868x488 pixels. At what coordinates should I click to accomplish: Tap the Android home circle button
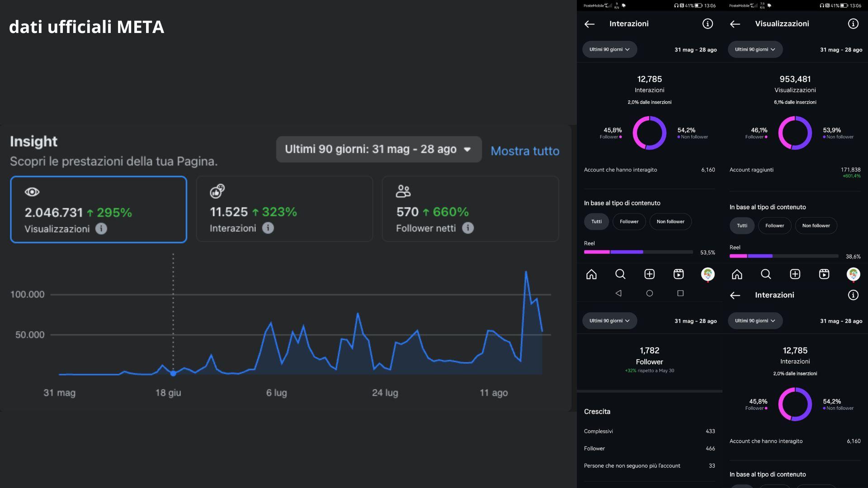(x=650, y=293)
